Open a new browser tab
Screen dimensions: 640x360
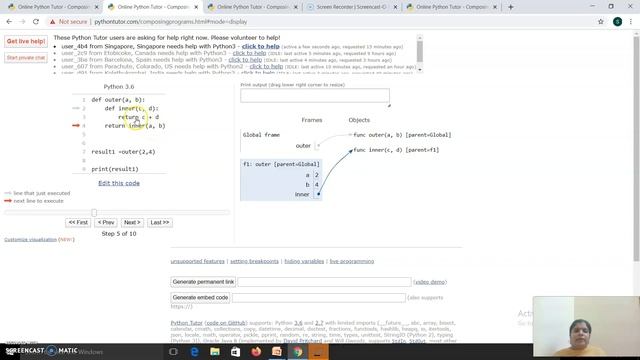tap(511, 7)
